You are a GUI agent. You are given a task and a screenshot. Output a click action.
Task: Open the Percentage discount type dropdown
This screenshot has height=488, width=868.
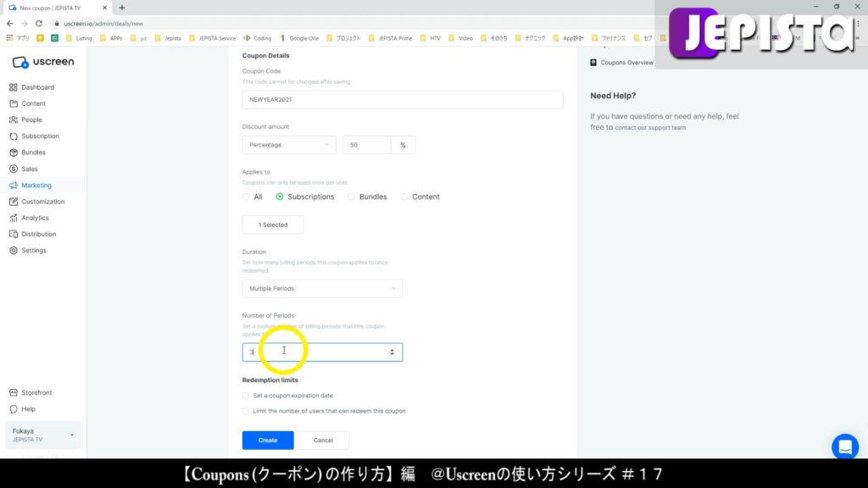click(289, 145)
